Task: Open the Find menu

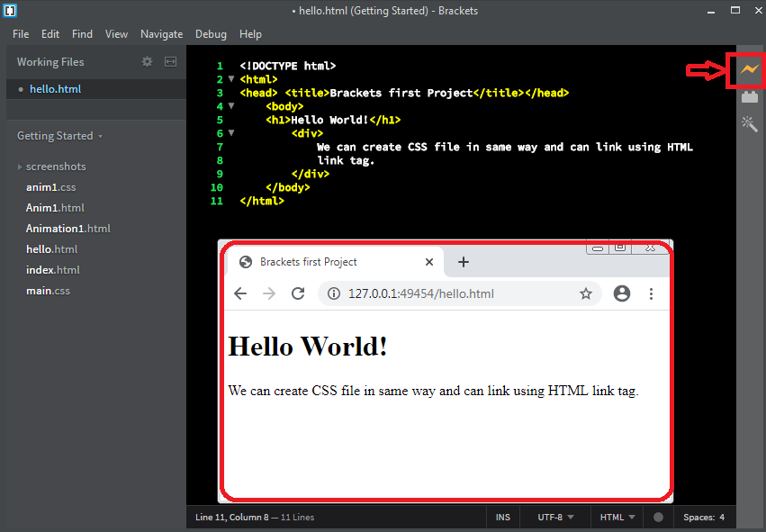Action: pyautogui.click(x=82, y=34)
